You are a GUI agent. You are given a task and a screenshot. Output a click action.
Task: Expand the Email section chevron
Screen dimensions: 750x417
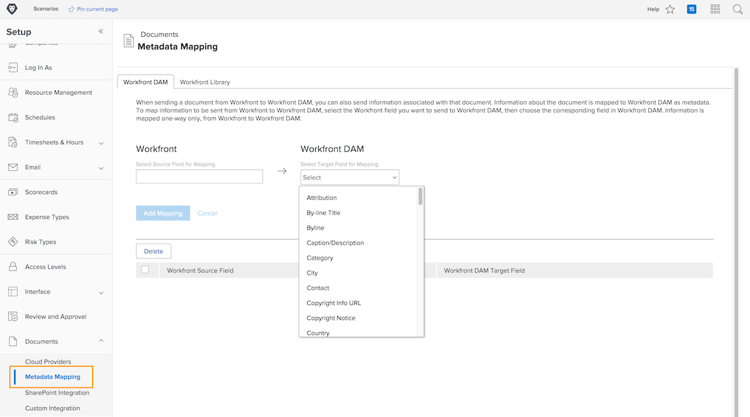pyautogui.click(x=101, y=168)
